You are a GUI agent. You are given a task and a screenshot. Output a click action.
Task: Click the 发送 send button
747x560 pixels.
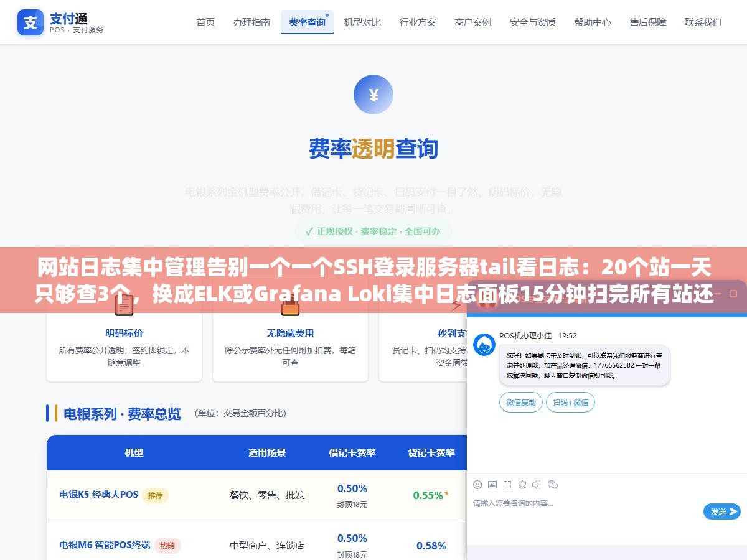722,511
